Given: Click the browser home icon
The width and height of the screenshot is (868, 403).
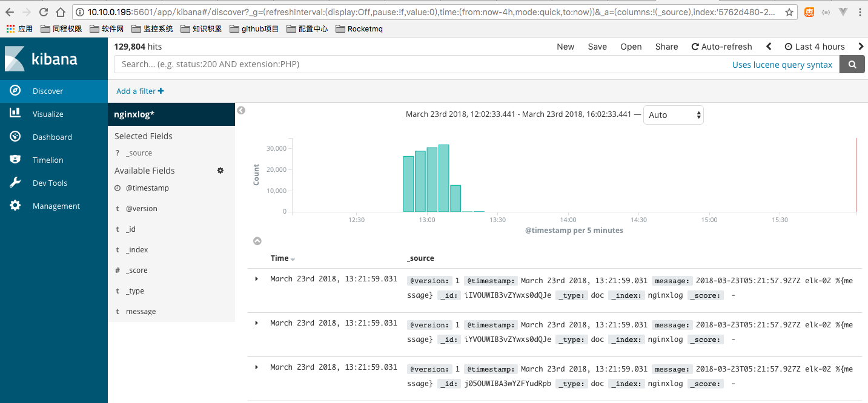Looking at the screenshot, I should click(x=60, y=12).
